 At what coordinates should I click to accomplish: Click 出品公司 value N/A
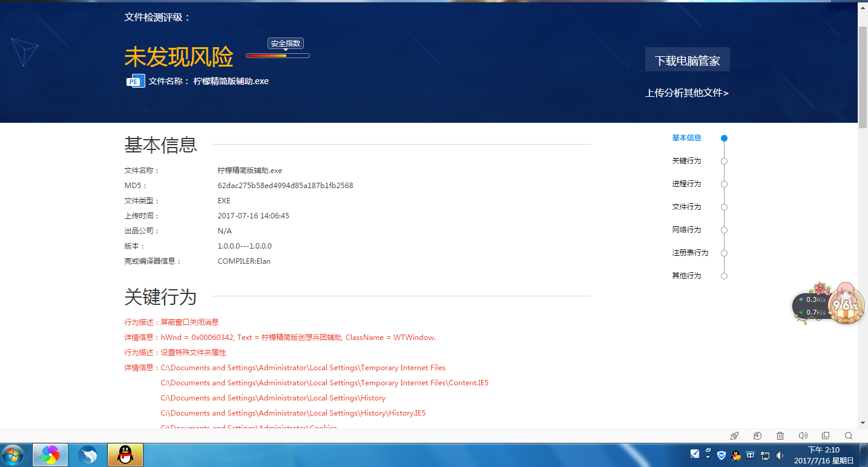click(x=225, y=231)
